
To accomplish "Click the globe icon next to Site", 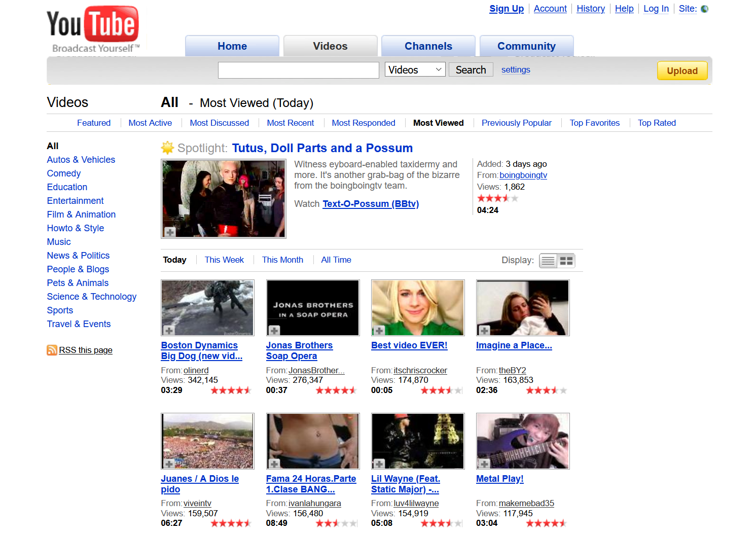I will (704, 9).
